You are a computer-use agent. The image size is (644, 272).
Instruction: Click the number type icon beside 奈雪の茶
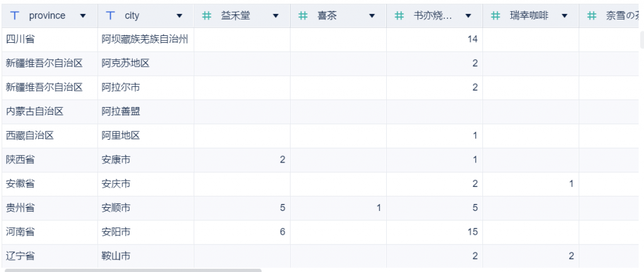(592, 16)
